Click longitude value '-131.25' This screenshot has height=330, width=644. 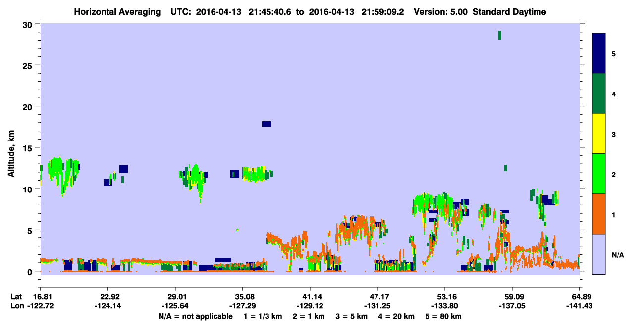point(377,306)
